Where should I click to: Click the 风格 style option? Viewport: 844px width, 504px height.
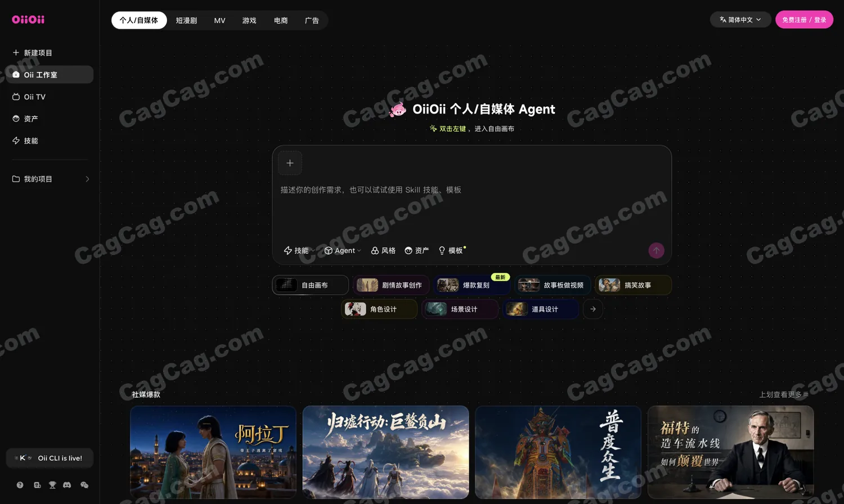tap(383, 250)
